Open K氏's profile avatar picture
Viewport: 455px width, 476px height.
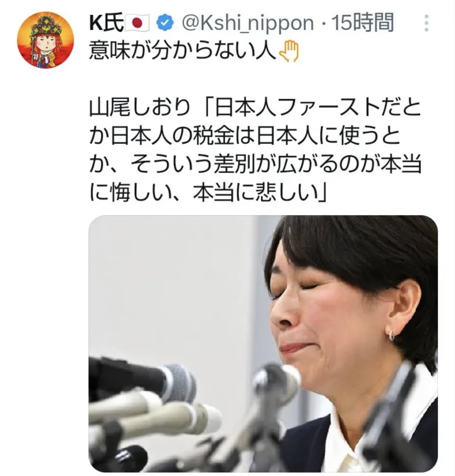(46, 40)
